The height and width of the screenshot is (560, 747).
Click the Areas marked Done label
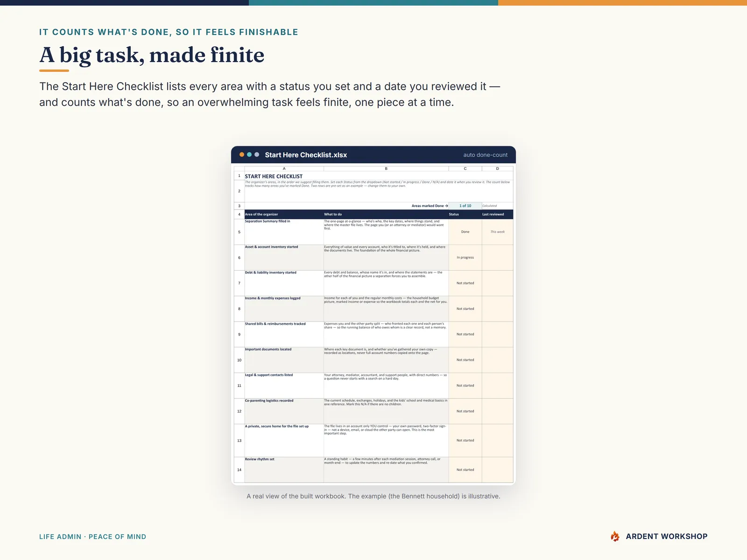[x=430, y=206]
